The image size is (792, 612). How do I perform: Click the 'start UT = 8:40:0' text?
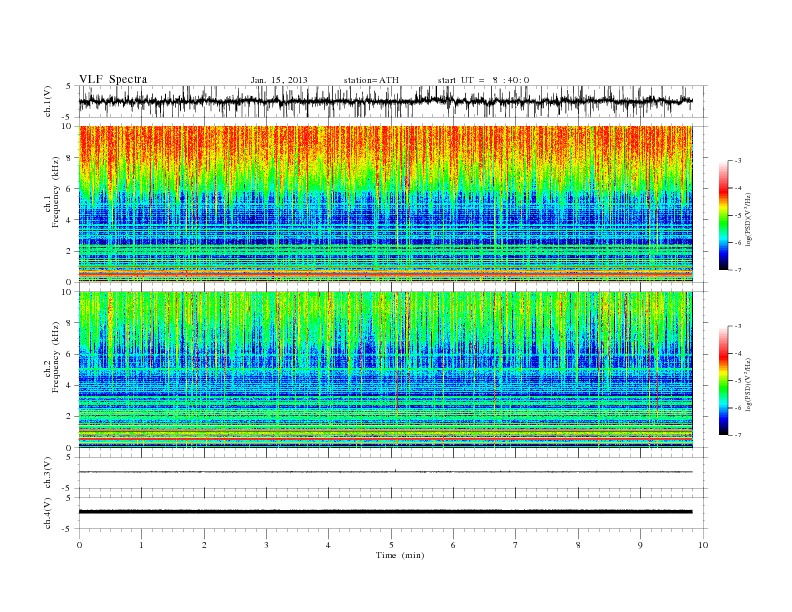(x=483, y=80)
